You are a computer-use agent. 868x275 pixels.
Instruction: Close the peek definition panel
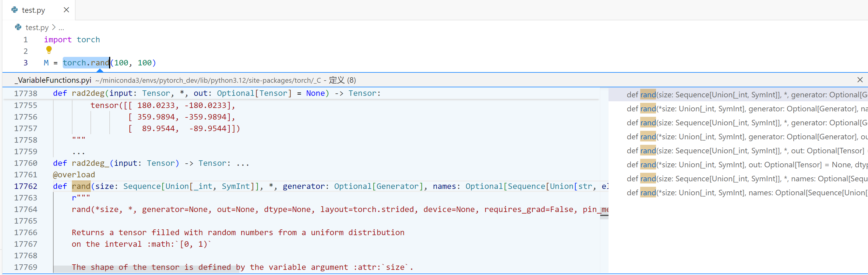(x=859, y=80)
